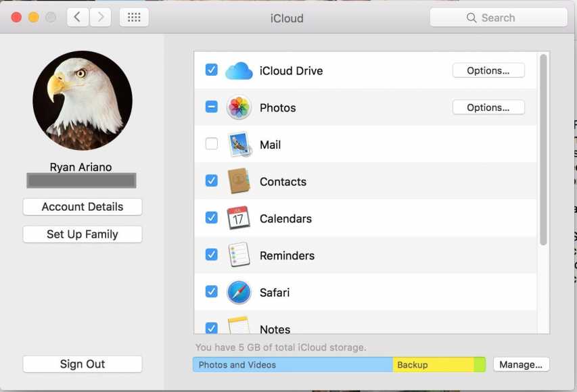
Task: Open the Manage storage dialog
Action: 521,364
